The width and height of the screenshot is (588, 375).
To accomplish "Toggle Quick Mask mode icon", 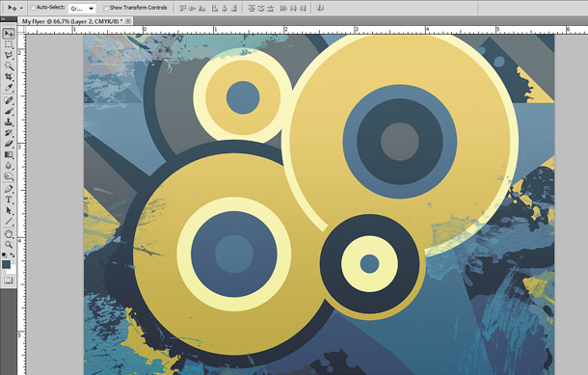I will [9, 281].
